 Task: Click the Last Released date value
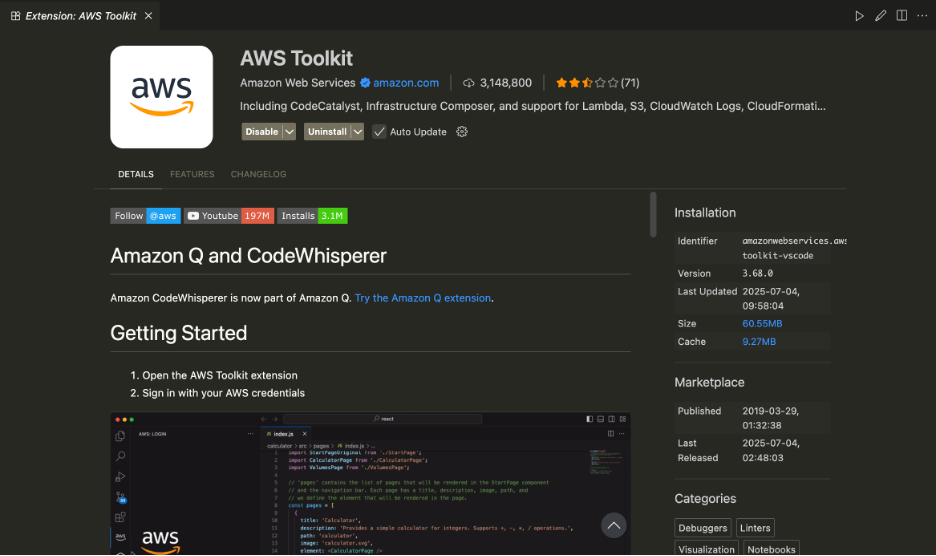pyautogui.click(x=771, y=450)
